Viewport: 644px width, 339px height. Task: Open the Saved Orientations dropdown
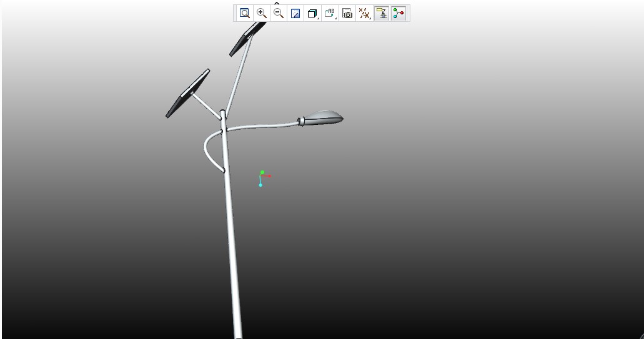(330, 13)
